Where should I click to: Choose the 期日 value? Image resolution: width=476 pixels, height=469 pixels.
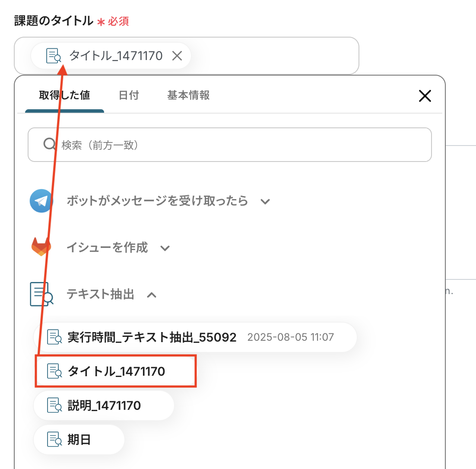(79, 439)
